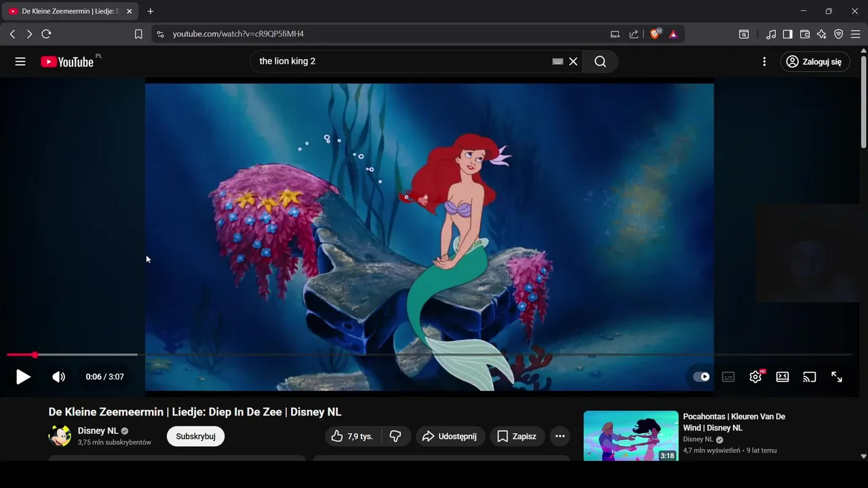
Task: Click the address bar URL
Action: click(x=238, y=34)
